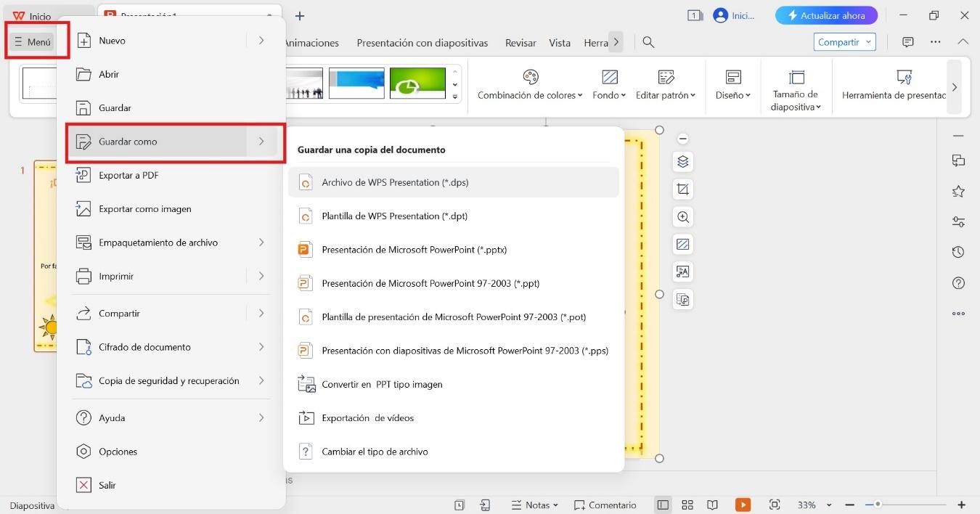Switch to slide sorter view in the status bar
The width and height of the screenshot is (980, 514).
coord(687,505)
